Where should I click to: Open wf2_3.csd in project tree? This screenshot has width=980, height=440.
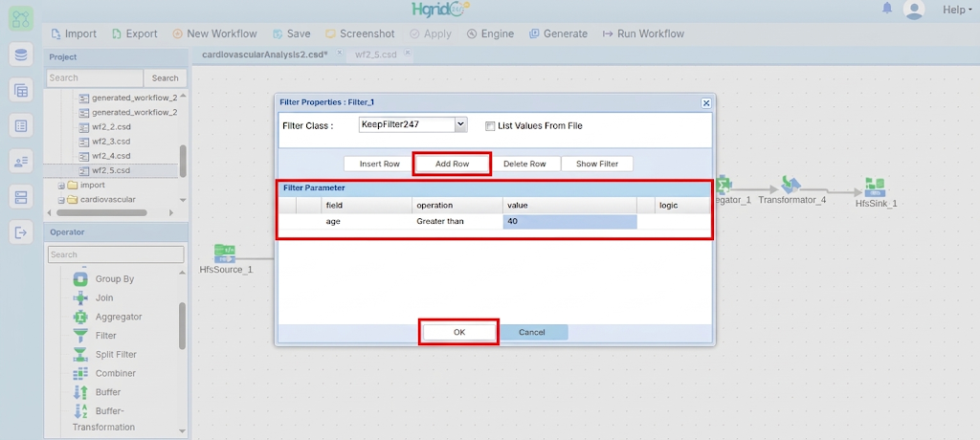[x=111, y=142]
